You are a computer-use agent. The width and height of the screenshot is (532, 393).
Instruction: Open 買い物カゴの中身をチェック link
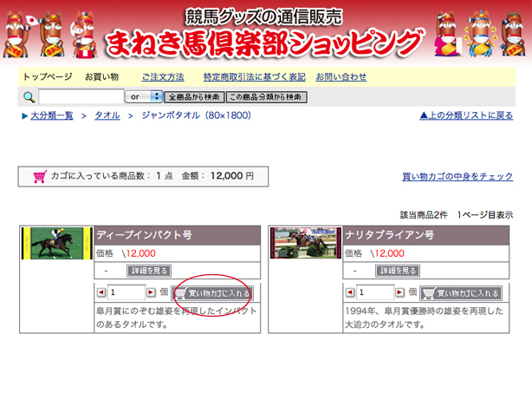pyautogui.click(x=457, y=177)
